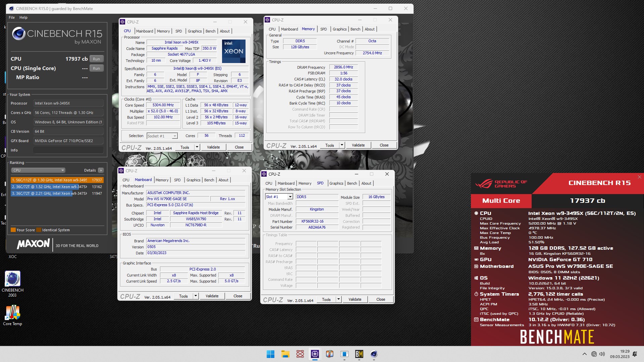Click the Multi Core label in BenchMate
The width and height of the screenshot is (644, 362).
tap(501, 201)
